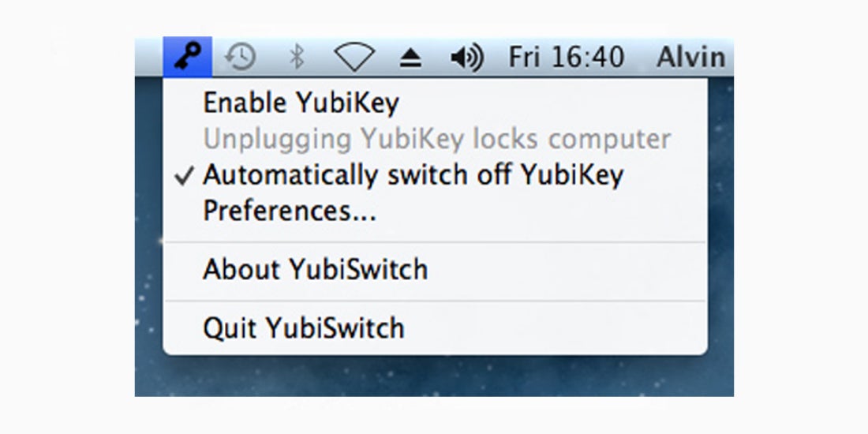The image size is (868, 434).
Task: Click the eject icon in menu bar
Action: point(411,58)
